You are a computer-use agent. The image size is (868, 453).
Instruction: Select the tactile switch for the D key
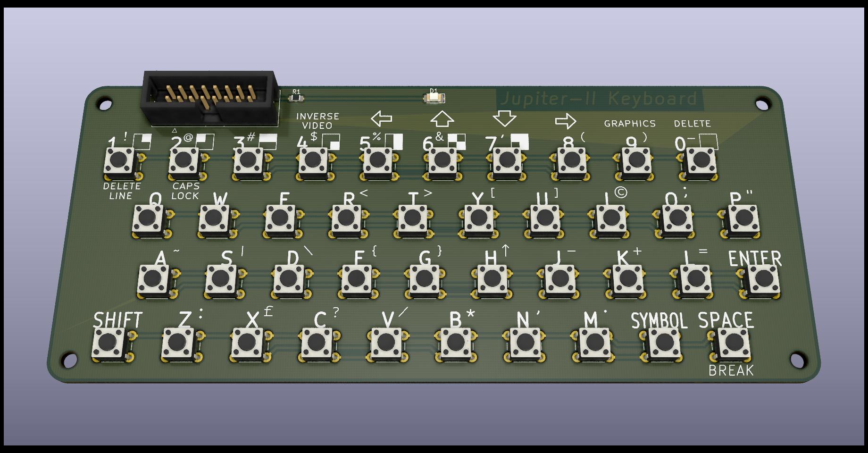(289, 281)
